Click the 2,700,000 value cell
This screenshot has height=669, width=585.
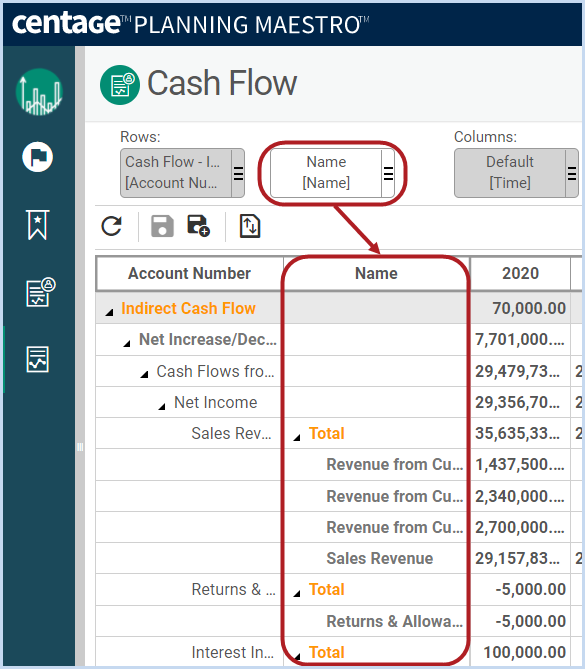tap(520, 528)
